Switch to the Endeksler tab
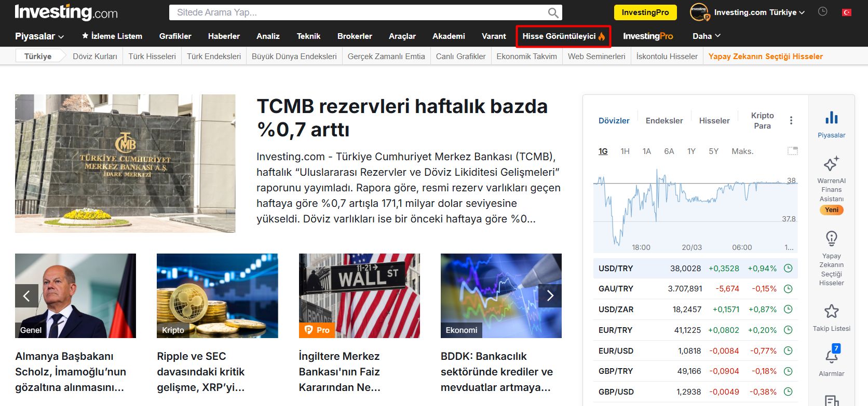Viewport: 868px width, 406px height. click(664, 120)
